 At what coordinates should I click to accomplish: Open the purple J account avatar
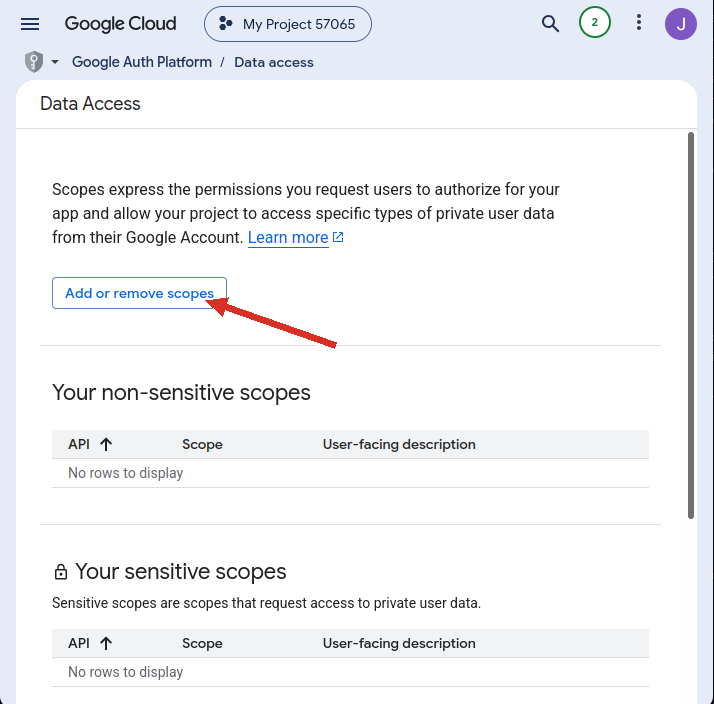pyautogui.click(x=681, y=24)
